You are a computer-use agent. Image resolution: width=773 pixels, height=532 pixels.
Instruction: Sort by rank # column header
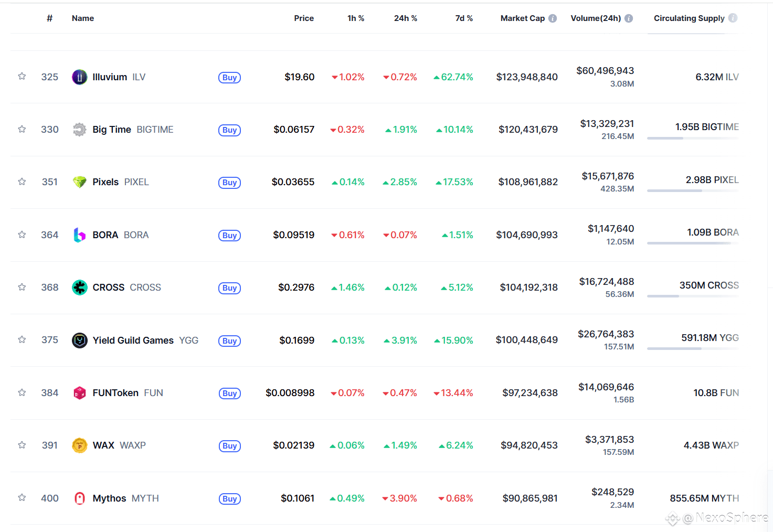[50, 18]
